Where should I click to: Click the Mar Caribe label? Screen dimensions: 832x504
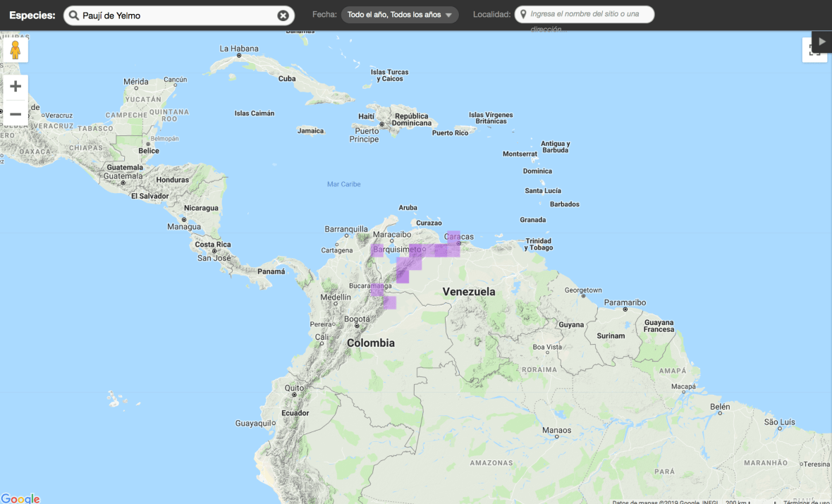tap(344, 184)
